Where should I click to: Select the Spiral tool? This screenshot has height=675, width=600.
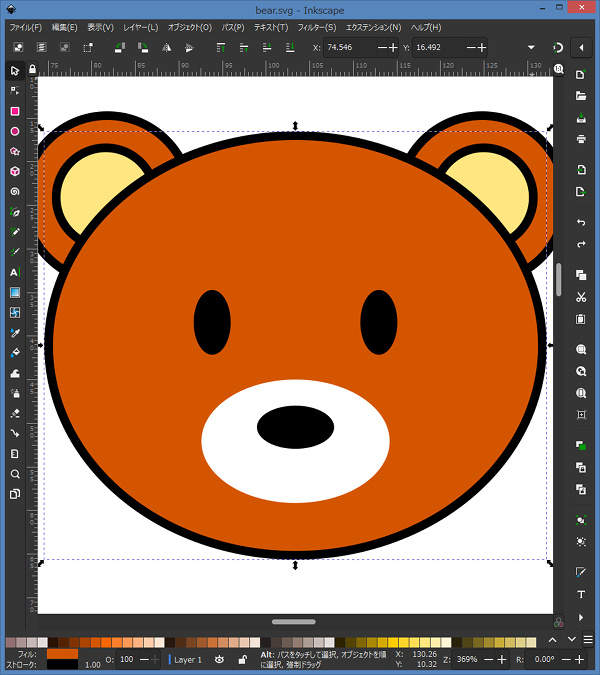click(15, 192)
